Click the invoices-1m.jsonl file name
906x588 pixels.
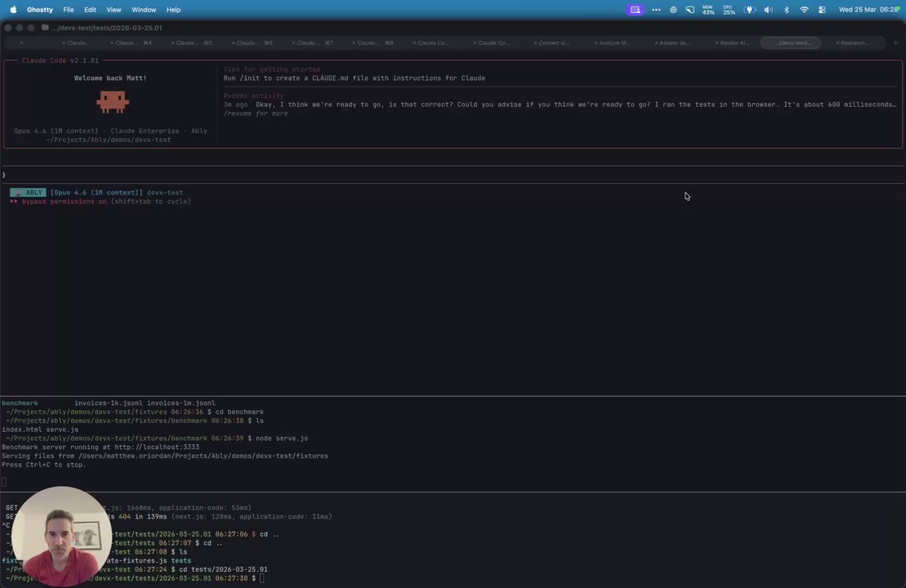(181, 403)
